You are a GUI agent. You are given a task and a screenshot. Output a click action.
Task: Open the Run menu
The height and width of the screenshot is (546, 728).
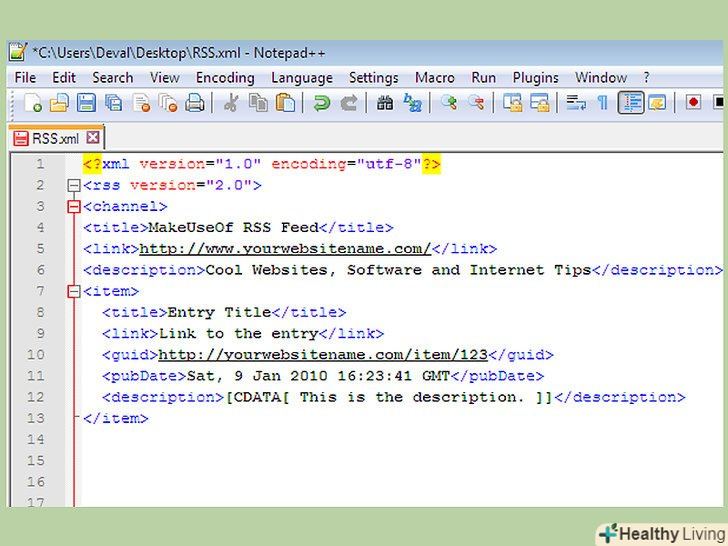click(484, 78)
